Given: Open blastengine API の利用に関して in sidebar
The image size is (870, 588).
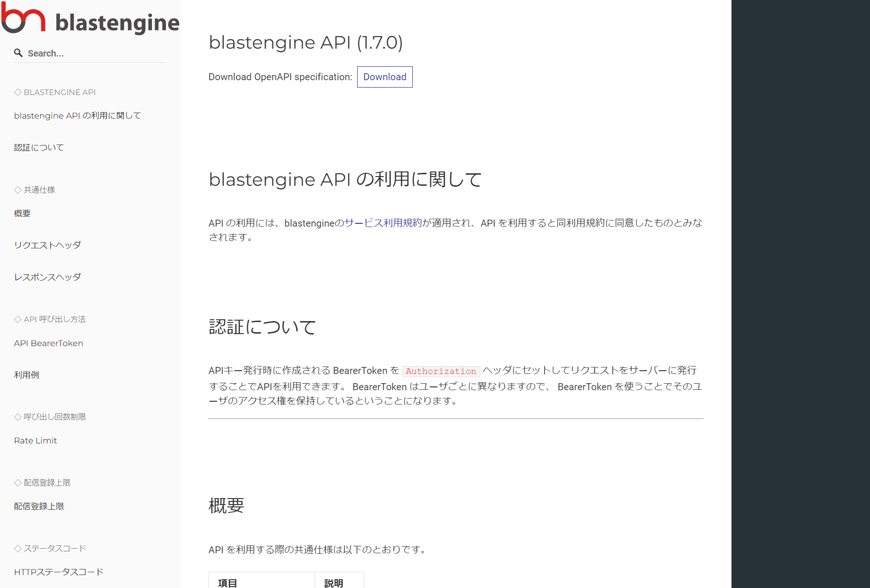Looking at the screenshot, I should (77, 115).
